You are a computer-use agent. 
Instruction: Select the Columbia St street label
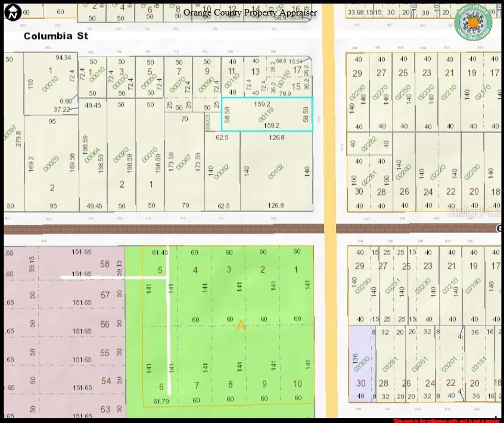tap(55, 36)
